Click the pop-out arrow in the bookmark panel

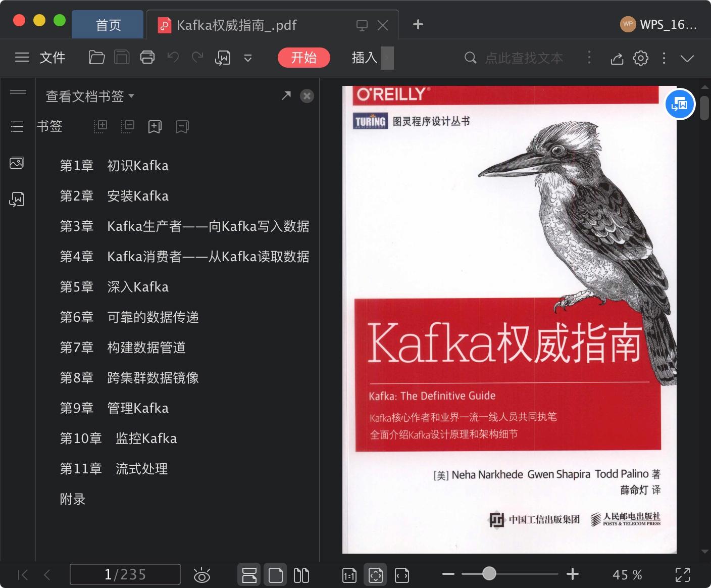point(286,95)
